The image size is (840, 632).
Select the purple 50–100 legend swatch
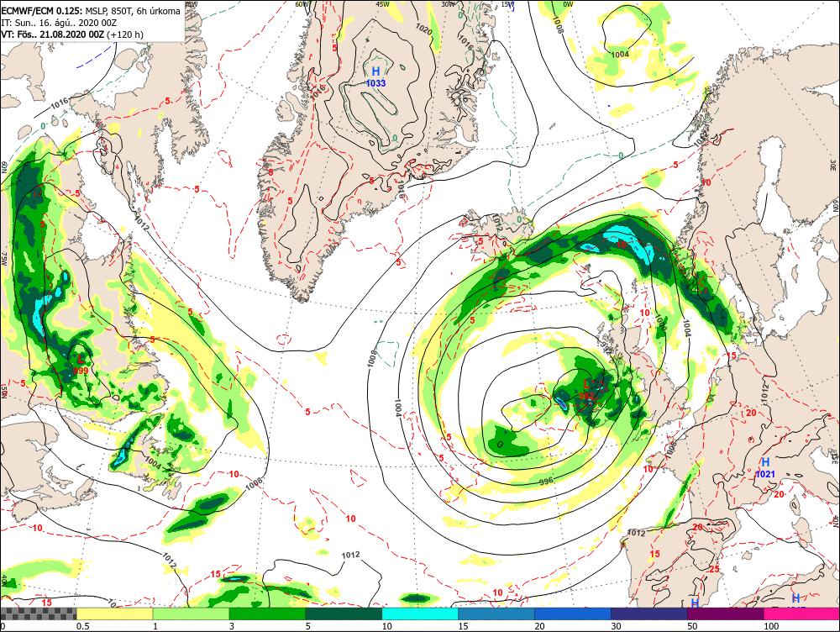[726, 614]
